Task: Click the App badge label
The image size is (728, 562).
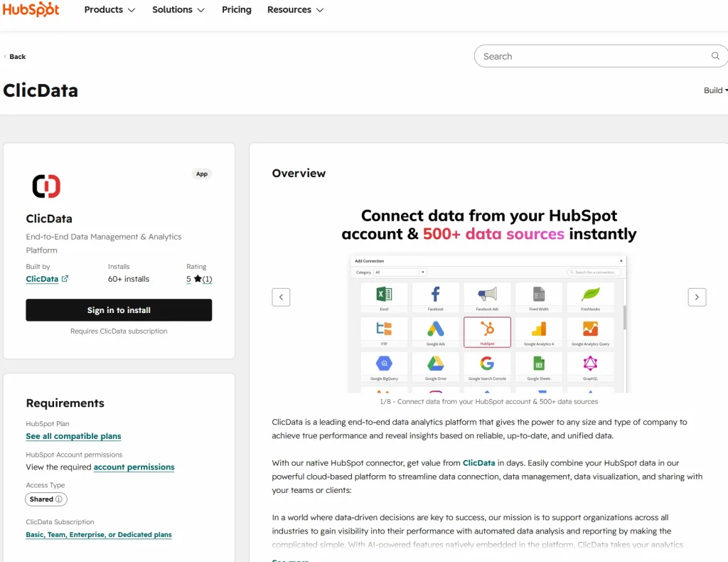Action: (201, 174)
